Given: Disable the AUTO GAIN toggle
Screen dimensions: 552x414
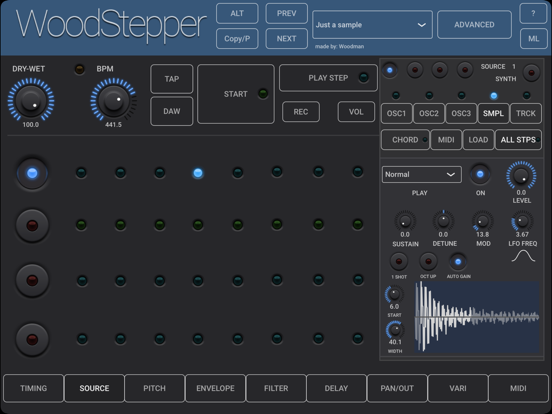Looking at the screenshot, I should point(458,262).
